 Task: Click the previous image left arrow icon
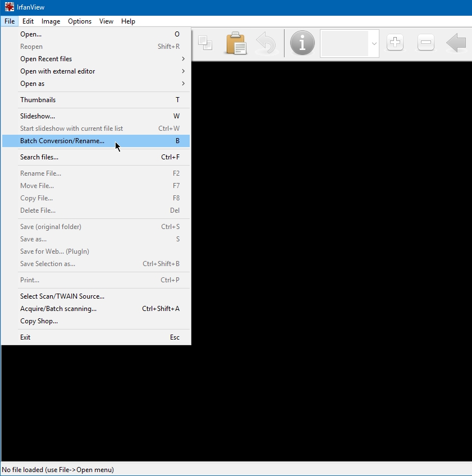click(x=456, y=43)
